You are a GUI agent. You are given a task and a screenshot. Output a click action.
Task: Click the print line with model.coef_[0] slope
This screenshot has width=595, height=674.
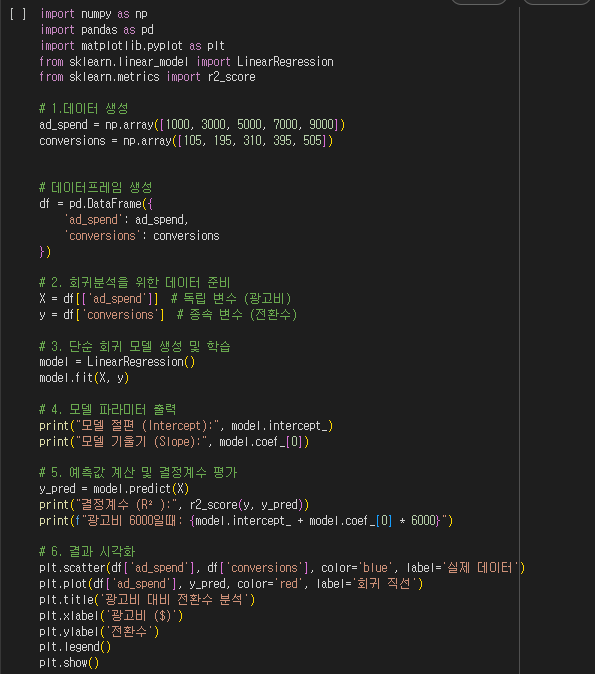[174, 441]
